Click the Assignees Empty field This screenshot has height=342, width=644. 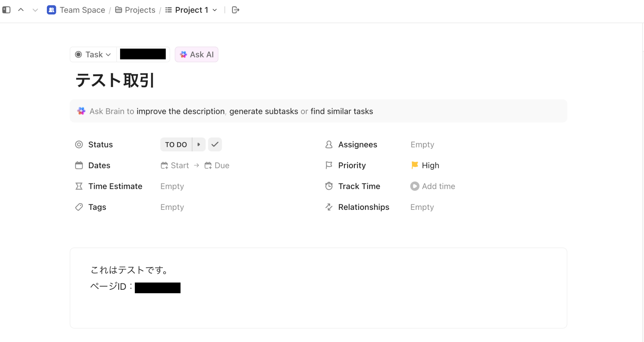coord(422,145)
